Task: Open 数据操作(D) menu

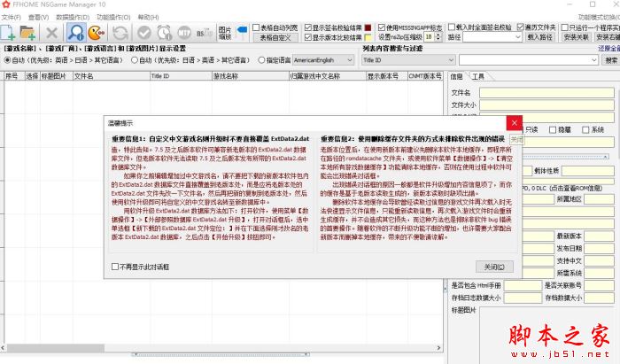Action: tap(73, 18)
